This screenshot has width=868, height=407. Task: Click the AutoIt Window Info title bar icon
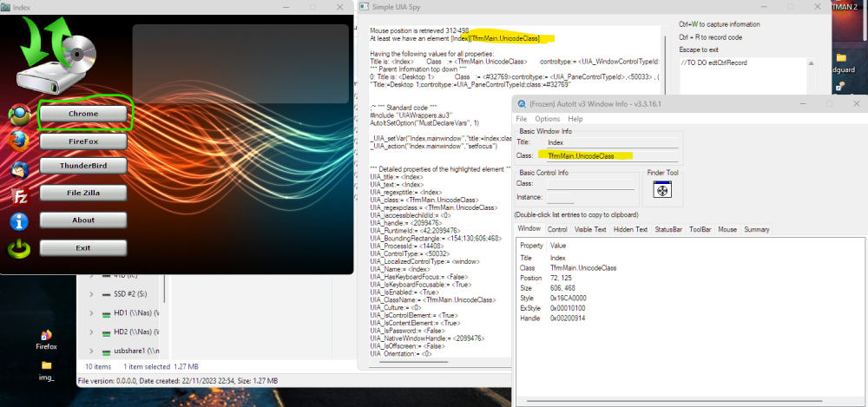[522, 104]
